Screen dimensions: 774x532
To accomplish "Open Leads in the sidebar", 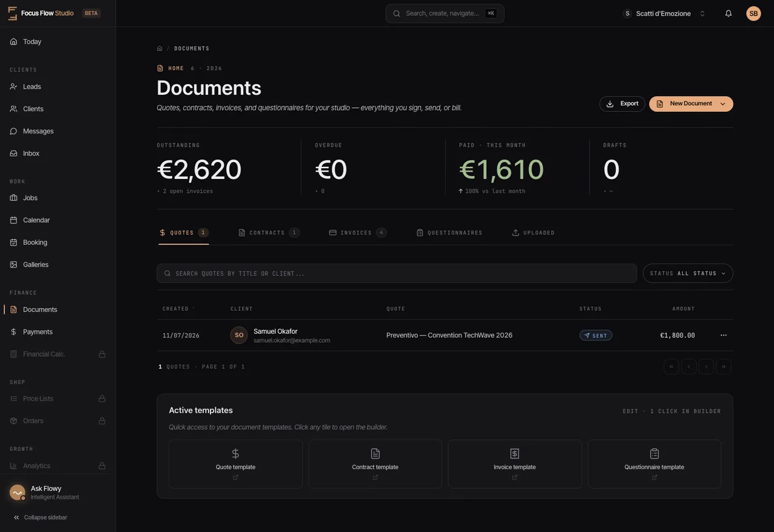I will click(57, 86).
